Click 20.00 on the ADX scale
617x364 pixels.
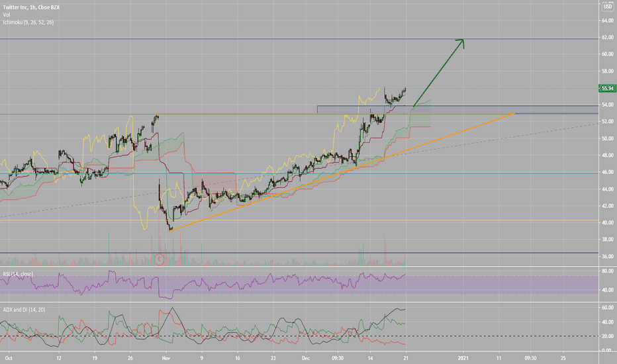(607, 336)
